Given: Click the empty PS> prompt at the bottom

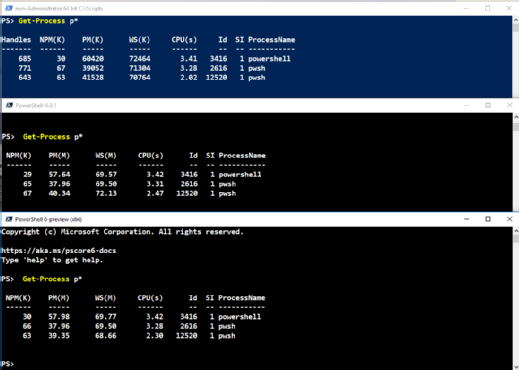Looking at the screenshot, I should tap(8, 364).
